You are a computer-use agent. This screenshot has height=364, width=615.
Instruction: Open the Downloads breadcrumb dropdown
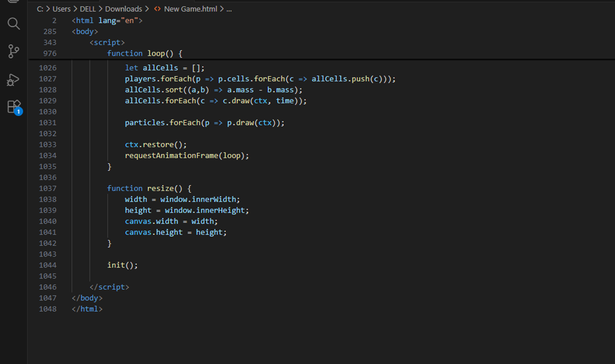point(124,9)
